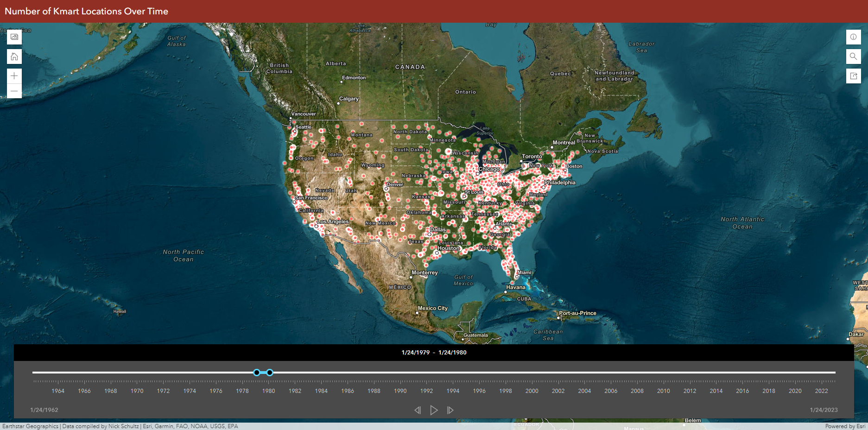Click the Havana label on map
Screen dimensions: 868x430
[515, 287]
